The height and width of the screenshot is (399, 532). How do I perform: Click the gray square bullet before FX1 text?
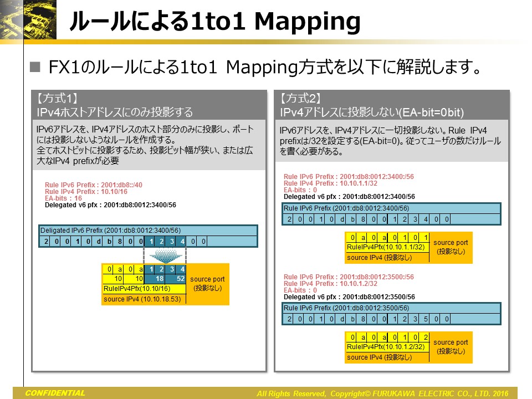tap(36, 68)
